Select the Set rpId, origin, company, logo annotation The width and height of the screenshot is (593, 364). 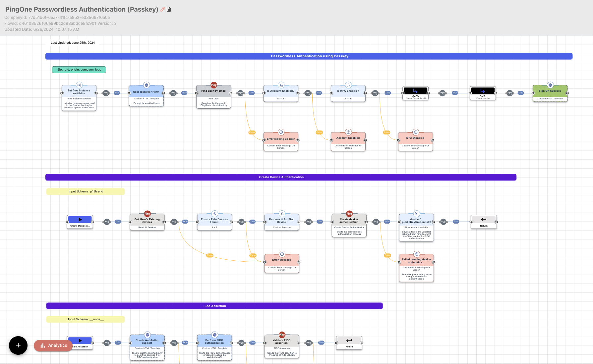coord(79,70)
